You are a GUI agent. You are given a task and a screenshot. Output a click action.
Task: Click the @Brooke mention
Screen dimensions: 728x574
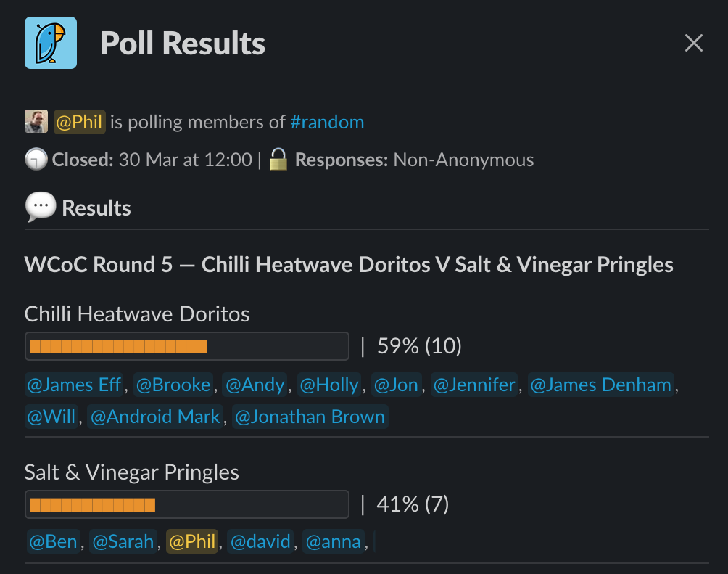[x=173, y=385]
